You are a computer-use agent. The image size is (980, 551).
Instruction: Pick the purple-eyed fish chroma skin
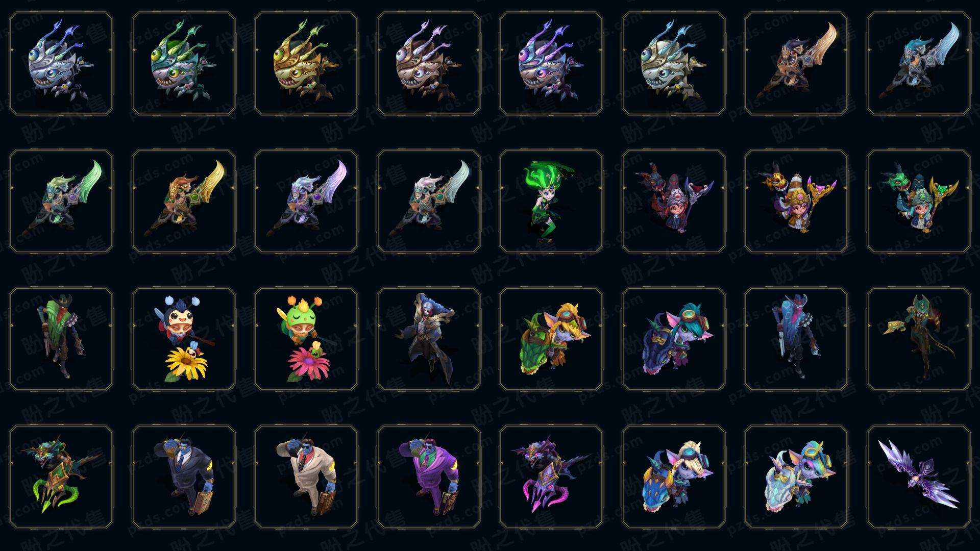click(551, 63)
